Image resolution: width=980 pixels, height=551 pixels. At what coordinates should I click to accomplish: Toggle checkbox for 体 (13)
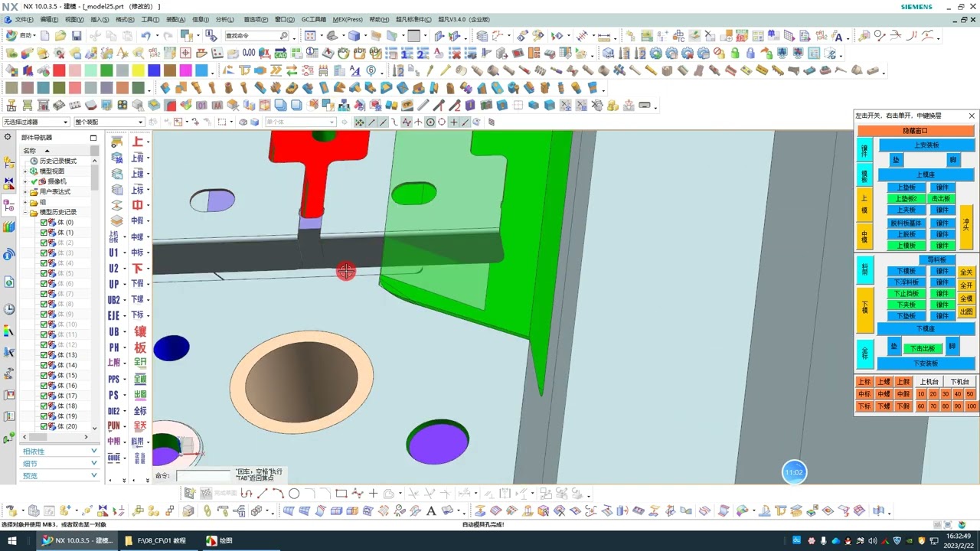click(44, 355)
